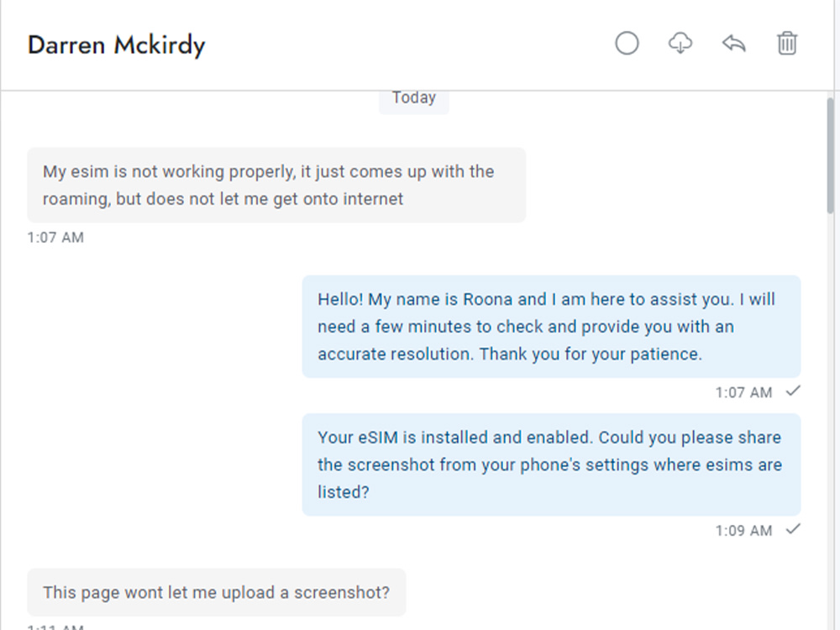Open Darren Mckirdy contact name
The image size is (840, 630).
click(x=116, y=45)
